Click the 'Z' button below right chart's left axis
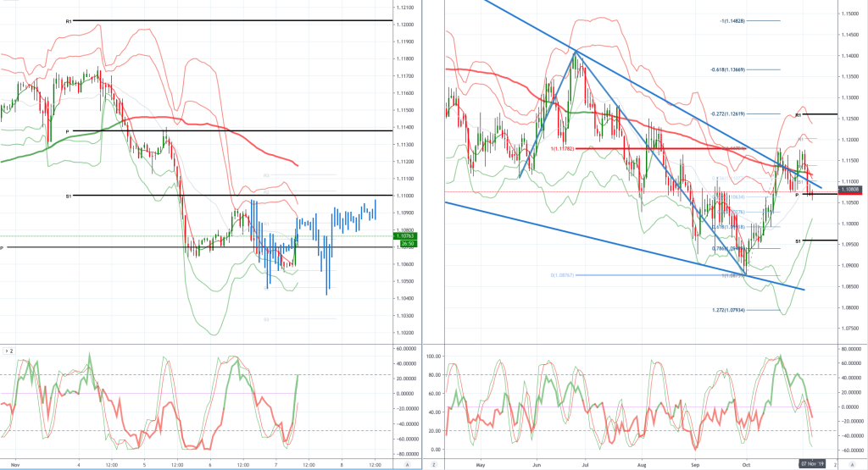 click(x=434, y=465)
